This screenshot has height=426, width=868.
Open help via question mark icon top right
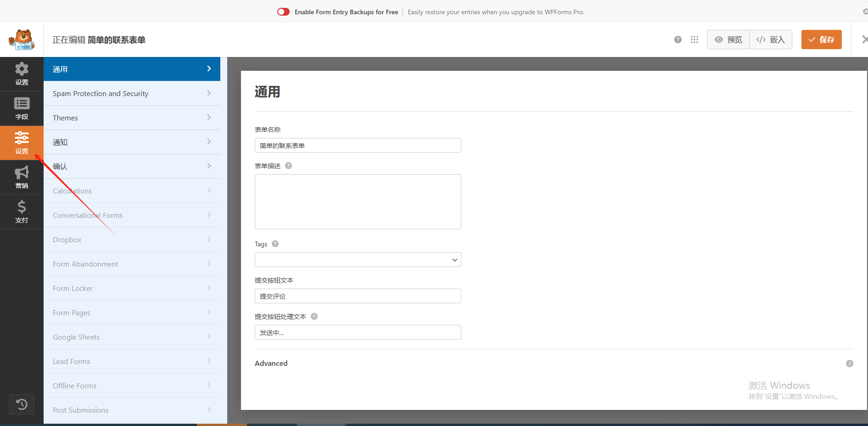[x=678, y=40]
